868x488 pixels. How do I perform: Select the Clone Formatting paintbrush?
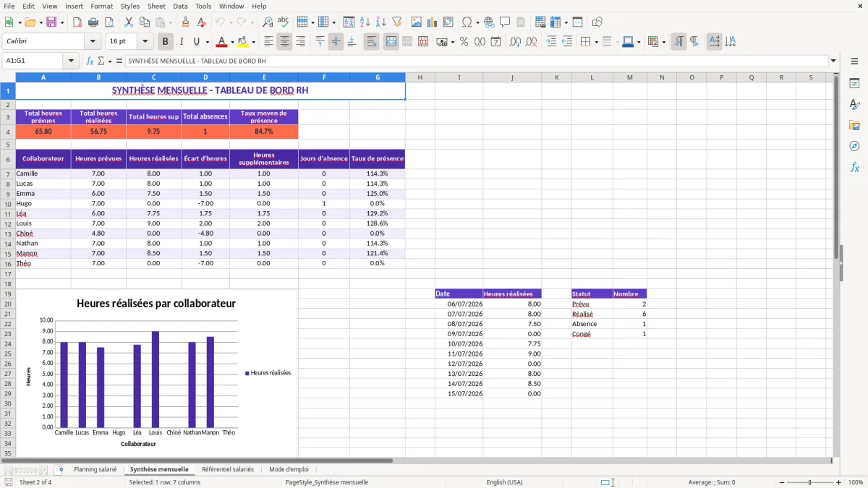coord(185,22)
